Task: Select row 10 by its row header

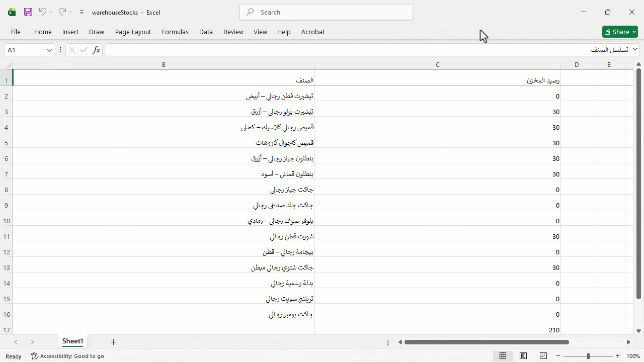Action: (x=6, y=221)
